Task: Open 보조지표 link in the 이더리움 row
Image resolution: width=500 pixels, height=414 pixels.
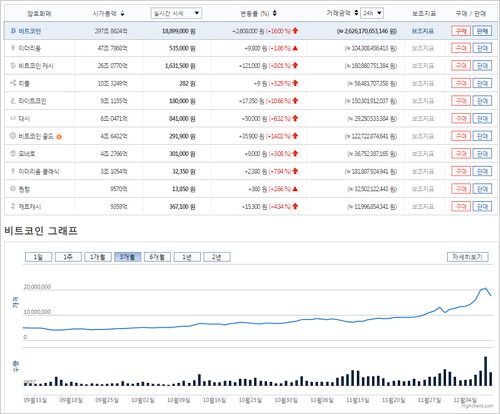Action: [x=423, y=48]
